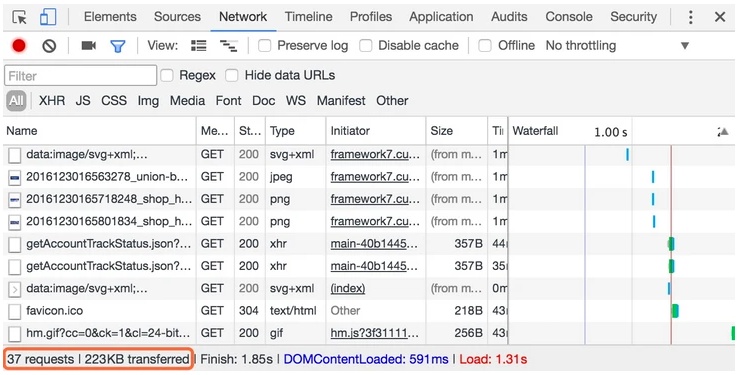Switch to the Elements tab
This screenshot has width=738, height=375.
click(110, 16)
